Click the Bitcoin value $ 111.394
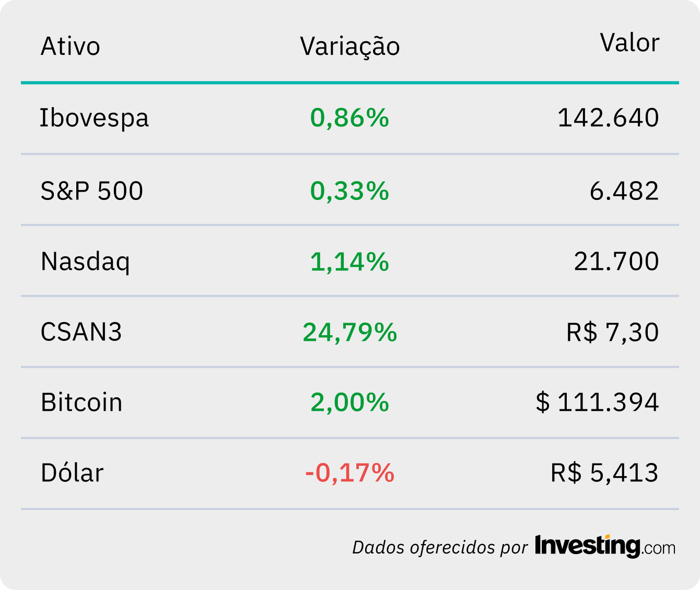Screen dimensions: 700x590 click(x=597, y=403)
